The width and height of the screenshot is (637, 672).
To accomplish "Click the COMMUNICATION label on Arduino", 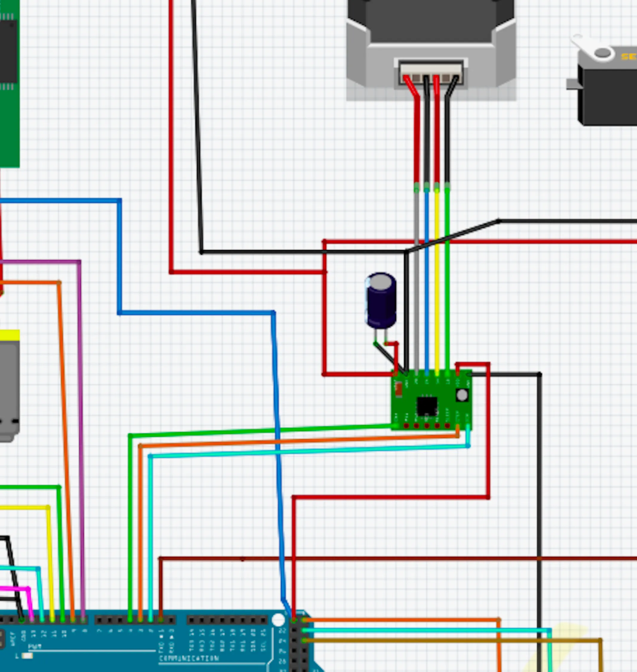I will [189, 659].
